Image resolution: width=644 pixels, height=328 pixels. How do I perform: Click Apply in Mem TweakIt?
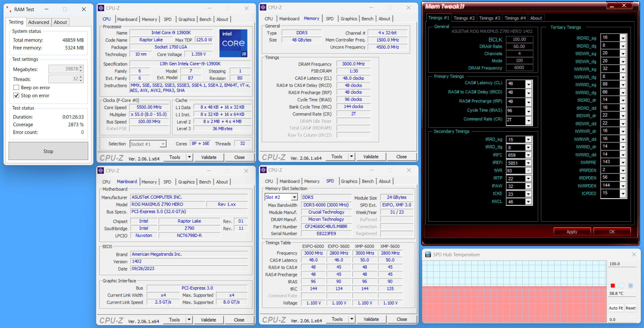coord(572,232)
